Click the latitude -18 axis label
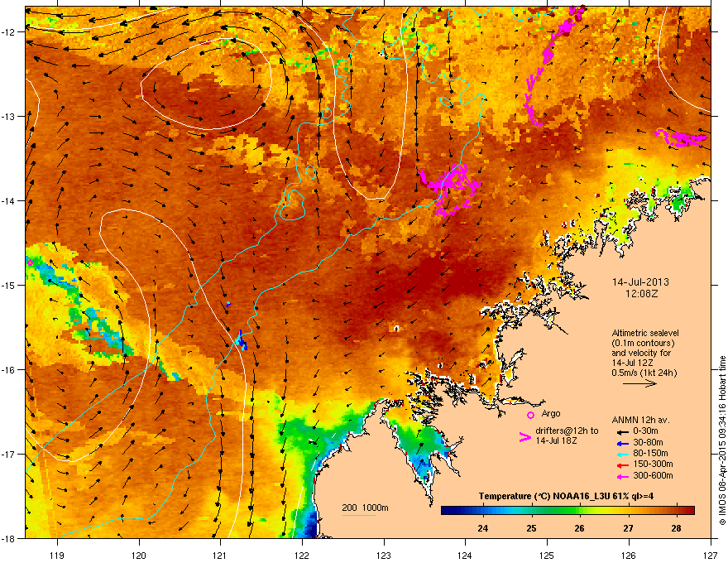728x563 pixels. 8,538
